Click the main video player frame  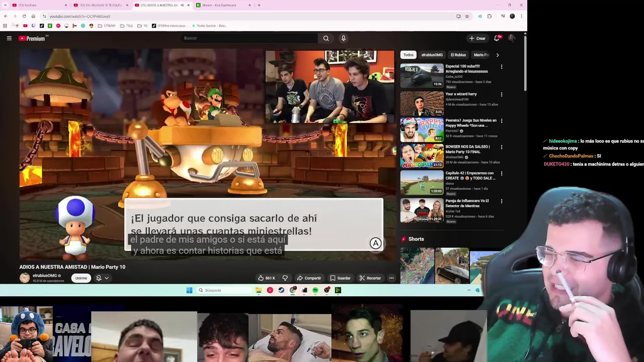[207, 155]
